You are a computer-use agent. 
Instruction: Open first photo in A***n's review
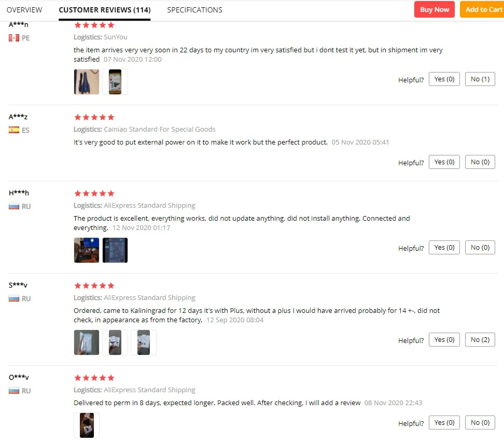pos(87,82)
